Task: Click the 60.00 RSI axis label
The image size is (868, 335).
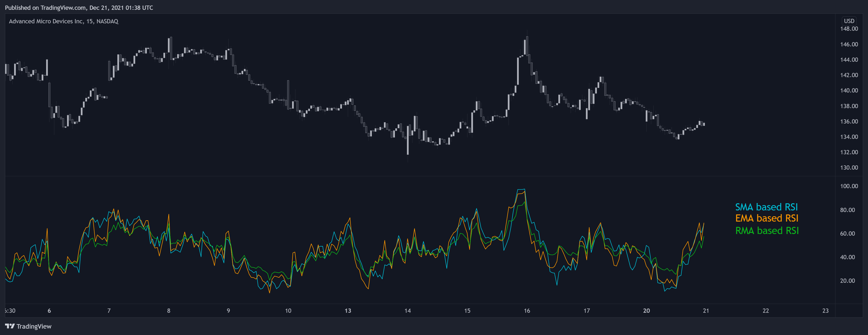Action: pyautogui.click(x=847, y=233)
